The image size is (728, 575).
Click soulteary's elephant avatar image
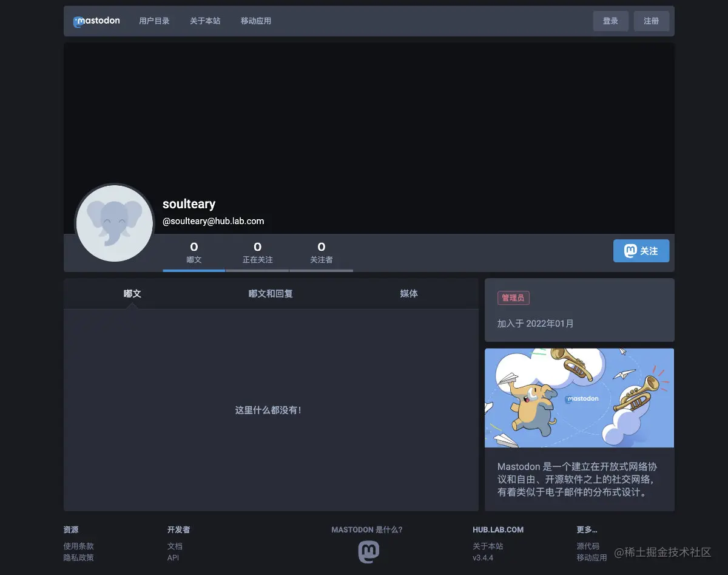(x=114, y=223)
